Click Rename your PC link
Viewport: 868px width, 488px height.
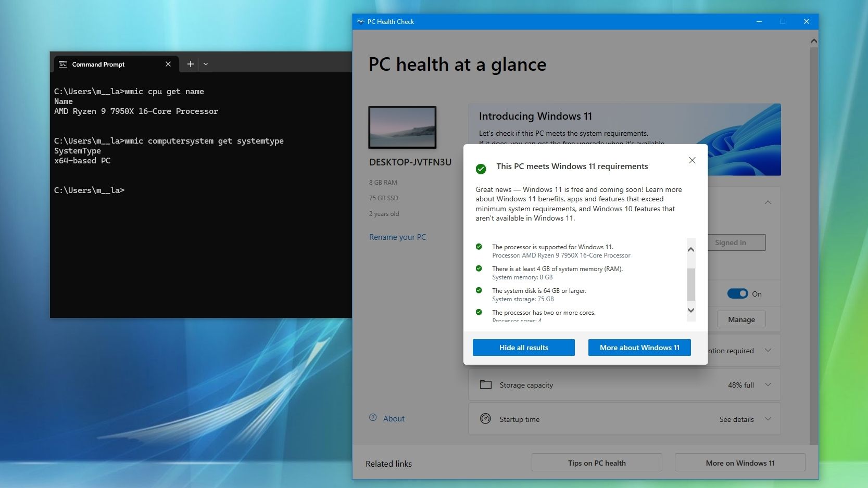pos(397,237)
